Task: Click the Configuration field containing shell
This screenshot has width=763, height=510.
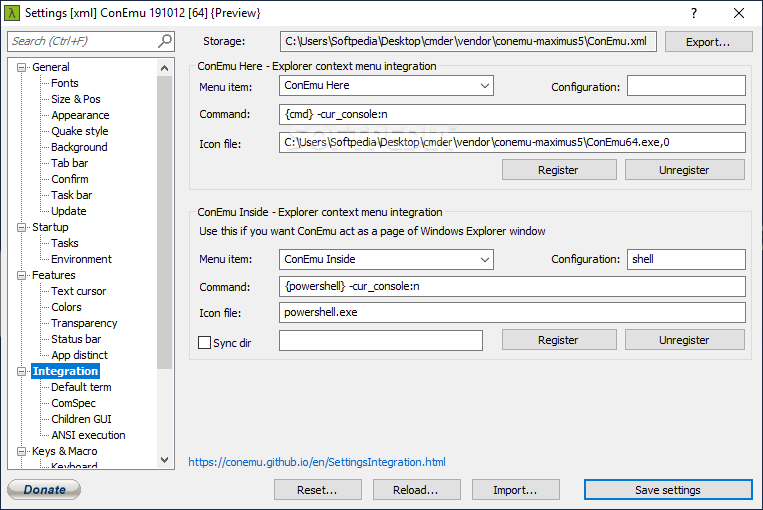Action: pos(686,259)
